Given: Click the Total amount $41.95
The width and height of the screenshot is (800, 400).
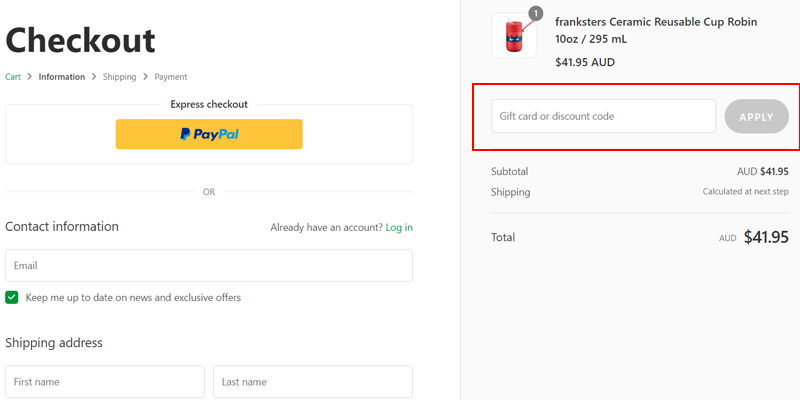Looking at the screenshot, I should pos(766,238).
